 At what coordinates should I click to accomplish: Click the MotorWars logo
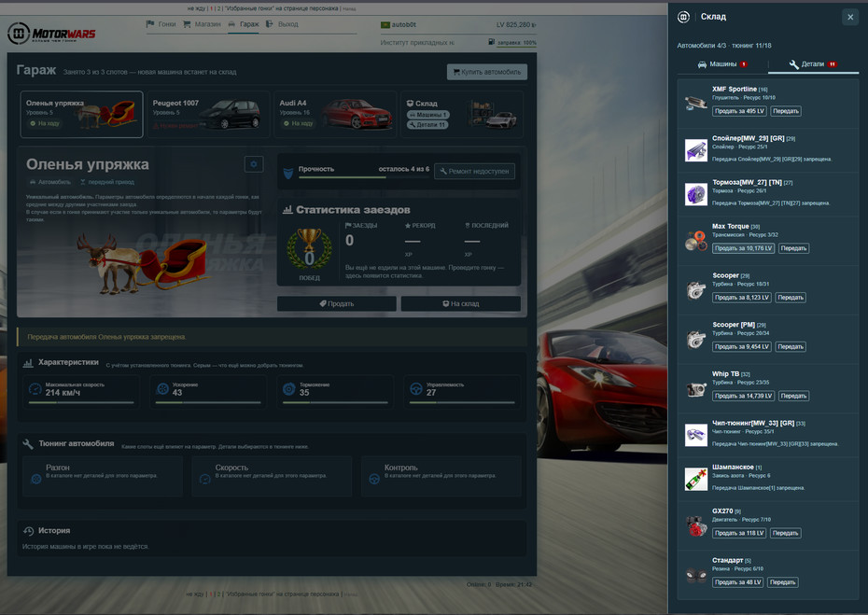[x=51, y=34]
